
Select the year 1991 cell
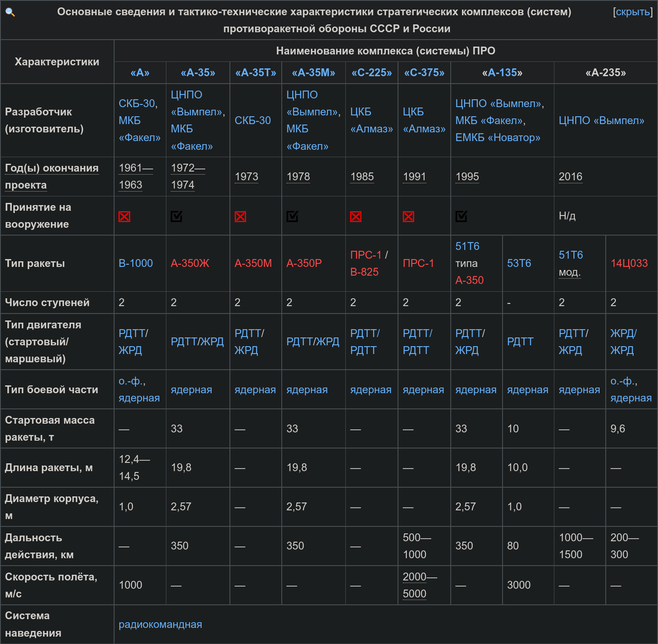[x=415, y=177]
